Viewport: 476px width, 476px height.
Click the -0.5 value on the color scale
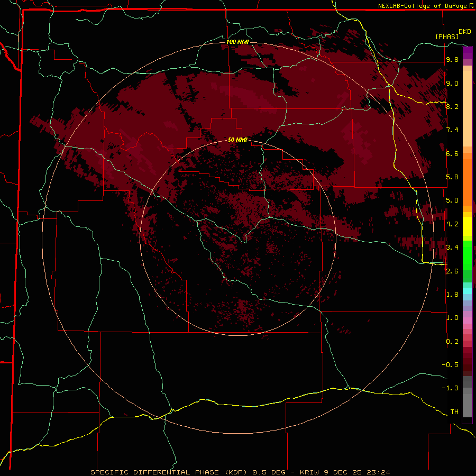tap(450, 364)
